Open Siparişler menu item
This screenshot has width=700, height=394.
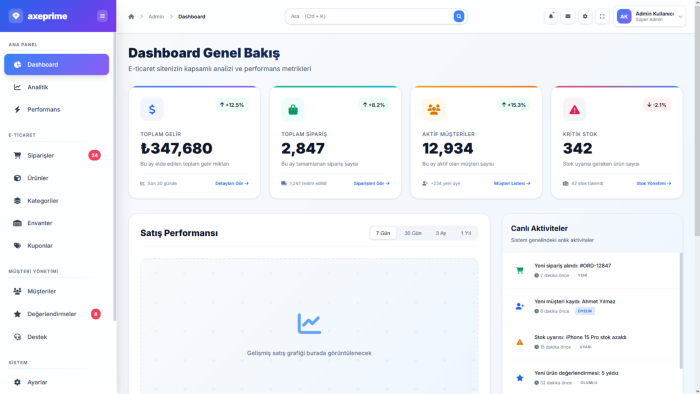[57, 155]
